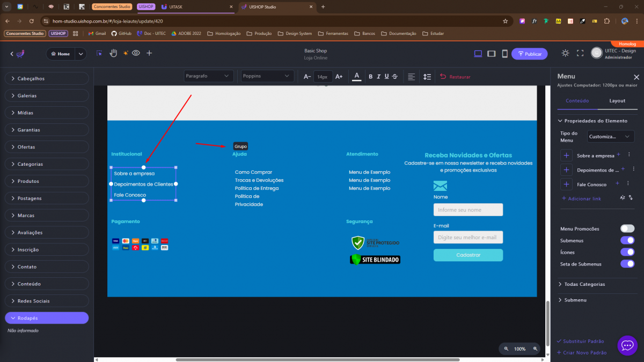Expand the Todas Categorias section
The image size is (644, 362).
(x=584, y=284)
